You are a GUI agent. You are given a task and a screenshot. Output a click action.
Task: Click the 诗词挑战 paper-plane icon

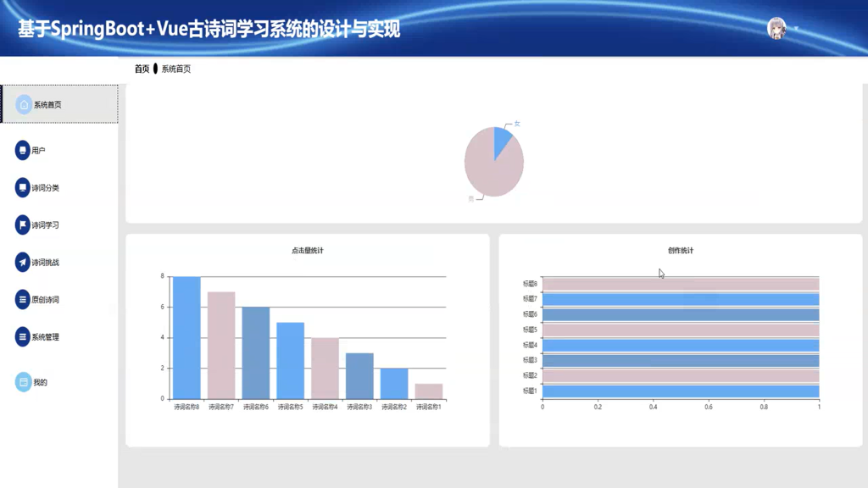pyautogui.click(x=22, y=263)
